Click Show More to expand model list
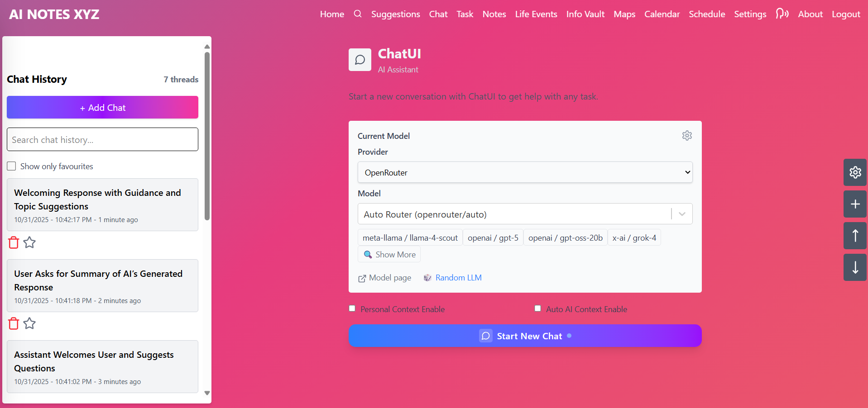Image resolution: width=868 pixels, height=408 pixels. [389, 254]
